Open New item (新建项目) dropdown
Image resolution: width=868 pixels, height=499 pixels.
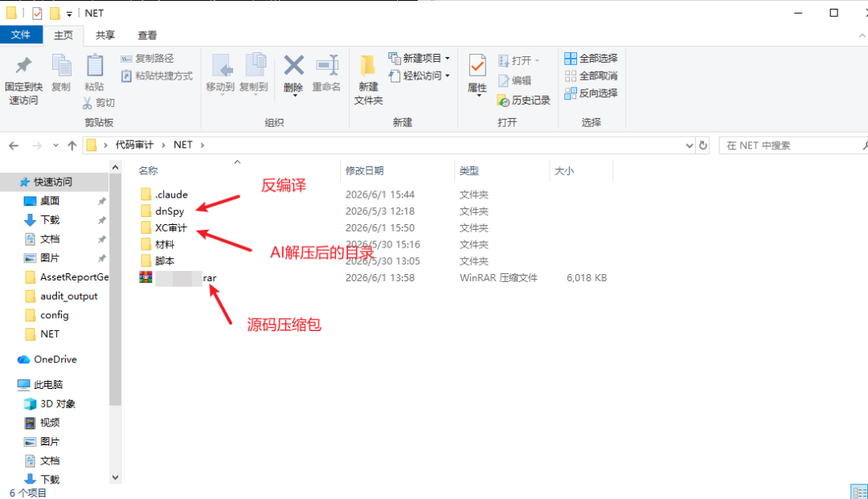pos(419,59)
